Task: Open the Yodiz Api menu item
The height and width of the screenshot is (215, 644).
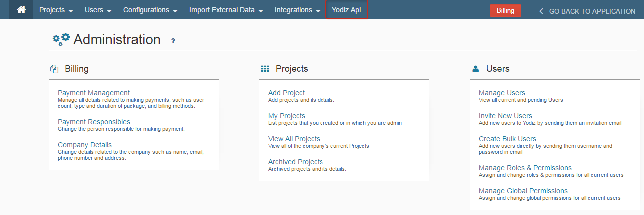Action: click(x=346, y=10)
